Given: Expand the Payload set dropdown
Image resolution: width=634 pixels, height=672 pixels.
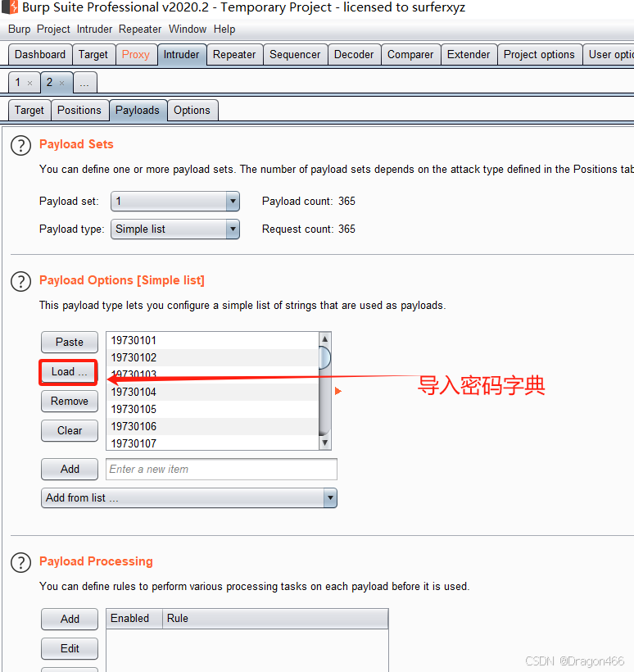Looking at the screenshot, I should click(x=232, y=201).
